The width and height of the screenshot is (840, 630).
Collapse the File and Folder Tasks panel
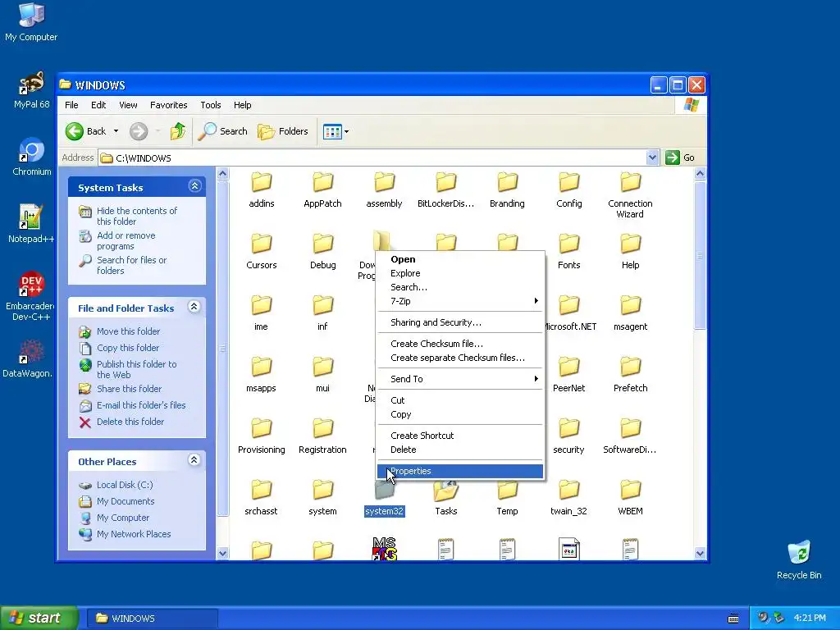(x=194, y=307)
